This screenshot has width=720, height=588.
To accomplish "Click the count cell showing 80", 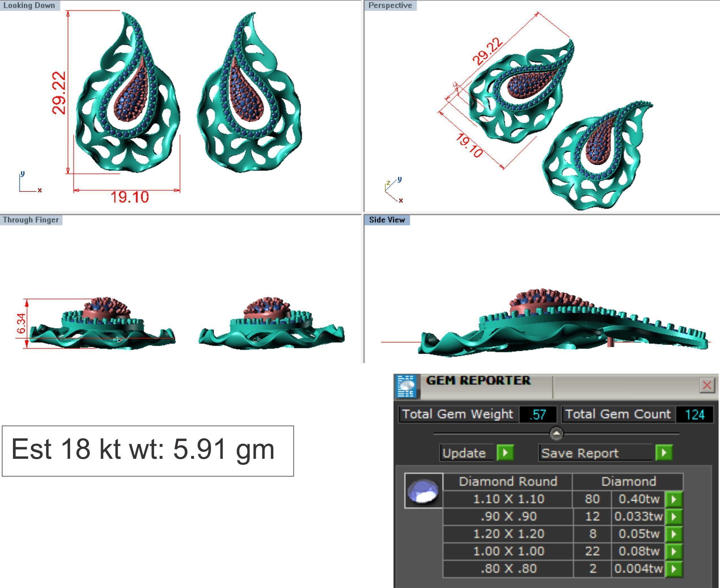I will 592,499.
